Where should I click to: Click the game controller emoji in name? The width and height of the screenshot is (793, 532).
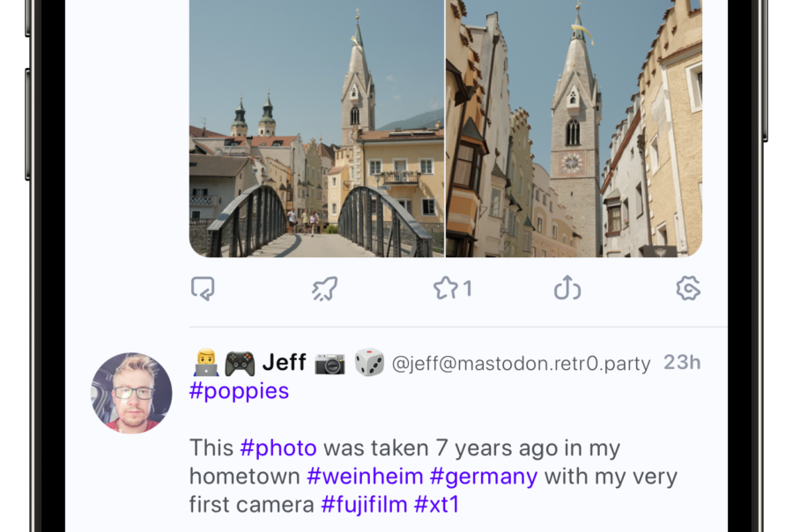click(240, 364)
